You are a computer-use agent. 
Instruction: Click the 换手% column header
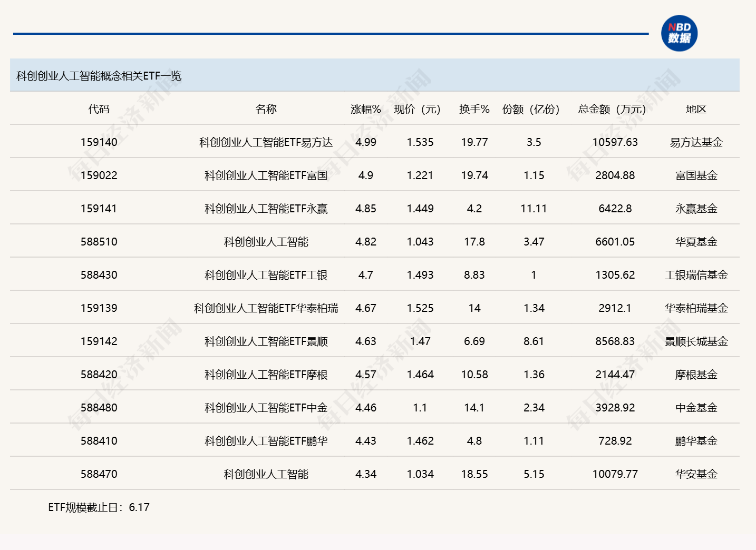click(474, 109)
